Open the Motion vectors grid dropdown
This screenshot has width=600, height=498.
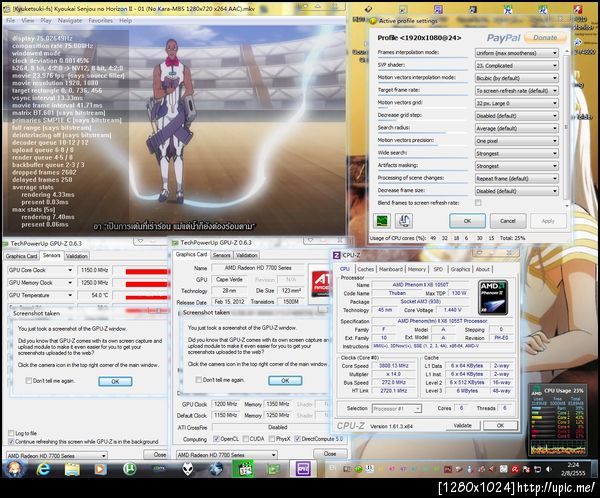[517, 103]
